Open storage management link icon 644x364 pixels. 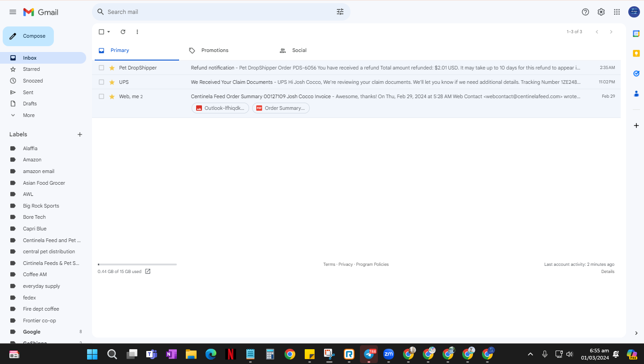(x=148, y=271)
